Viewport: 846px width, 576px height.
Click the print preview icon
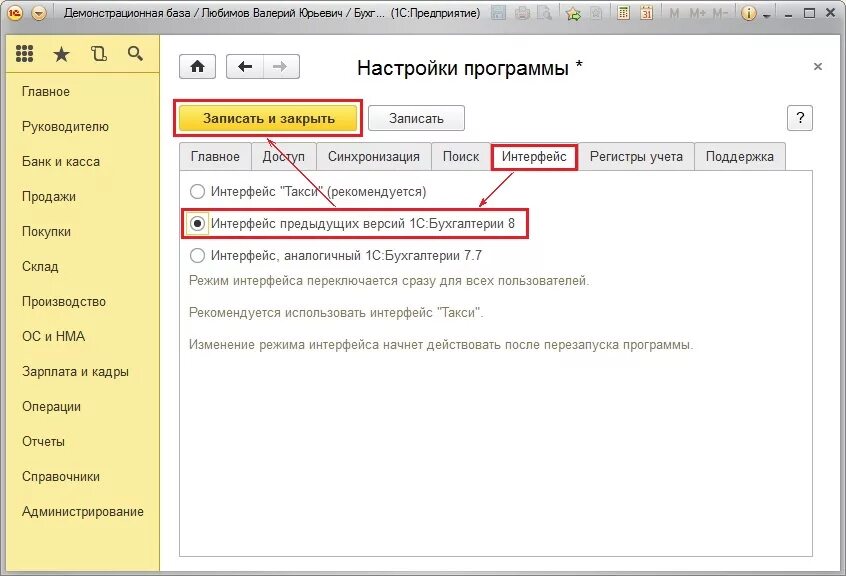545,13
